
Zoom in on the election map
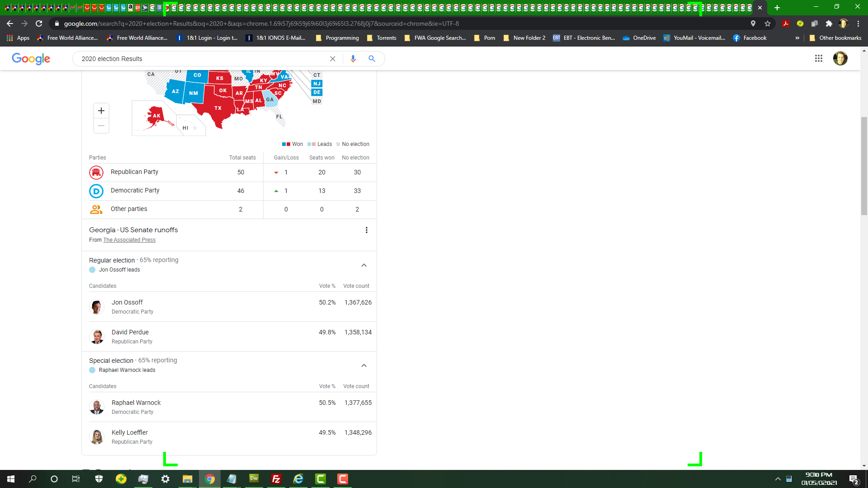pyautogui.click(x=101, y=111)
